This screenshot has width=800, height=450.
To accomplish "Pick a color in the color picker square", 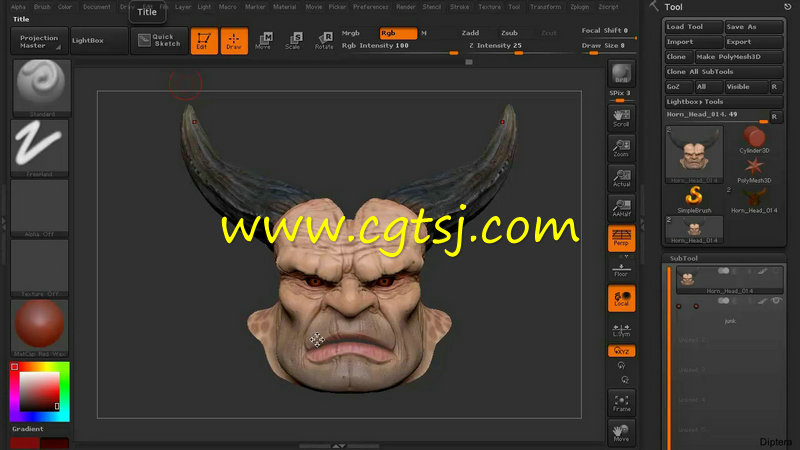I will pyautogui.click(x=39, y=391).
